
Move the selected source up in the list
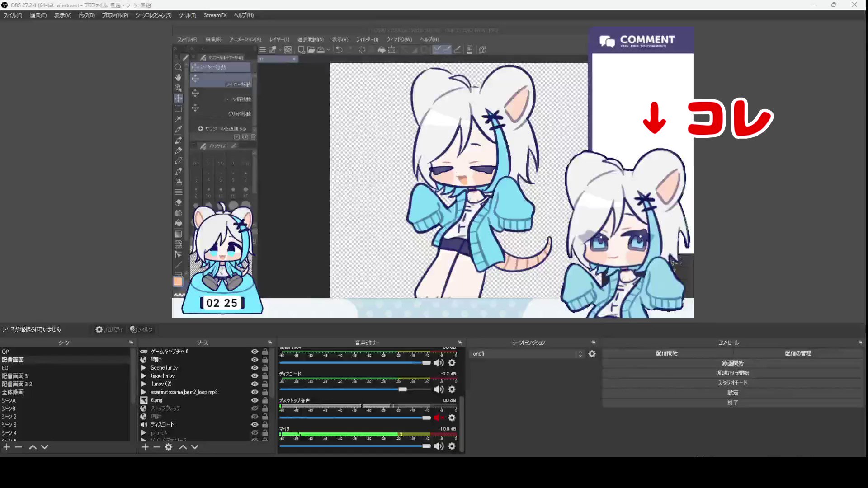tap(183, 447)
